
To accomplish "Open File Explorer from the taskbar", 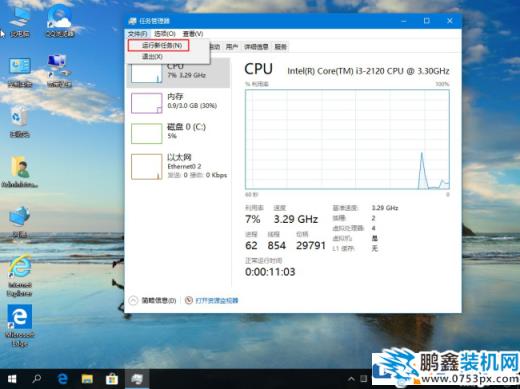I will click(x=87, y=379).
